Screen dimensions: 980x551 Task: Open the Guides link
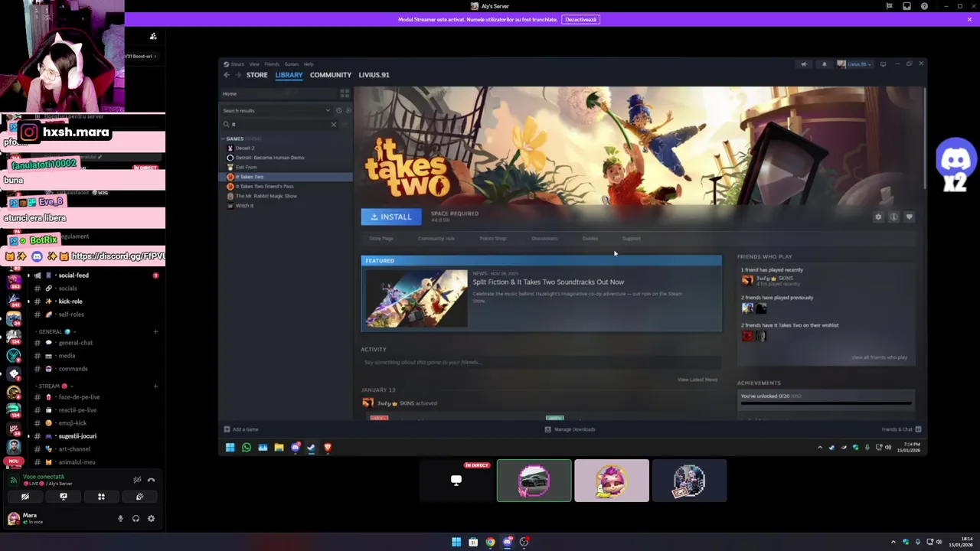[x=590, y=238]
